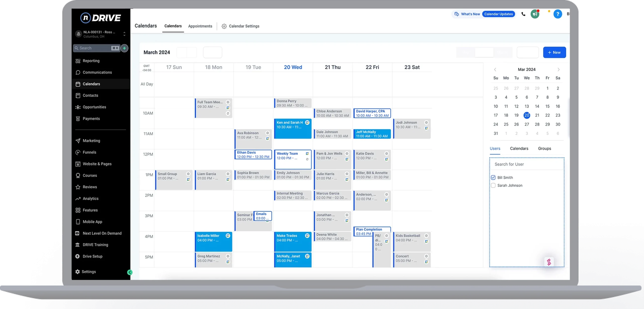Click on David Harper CPA appointment block

coord(372,113)
